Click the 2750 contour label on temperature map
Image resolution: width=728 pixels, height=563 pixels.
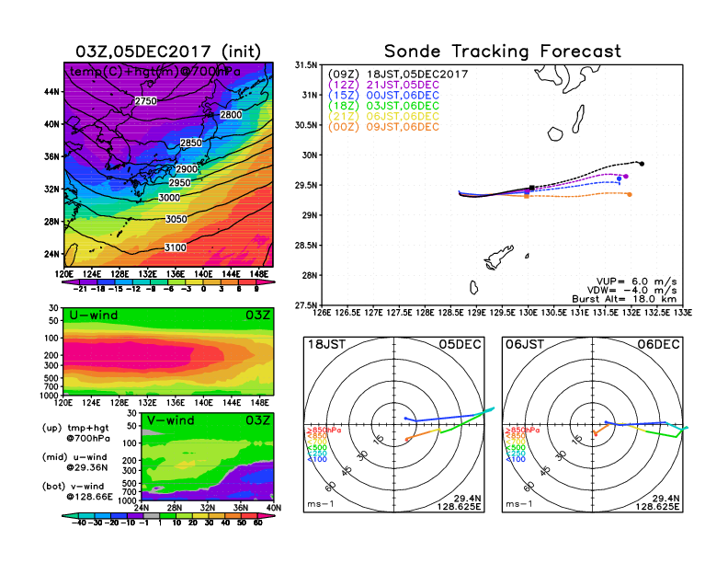pyautogui.click(x=145, y=100)
